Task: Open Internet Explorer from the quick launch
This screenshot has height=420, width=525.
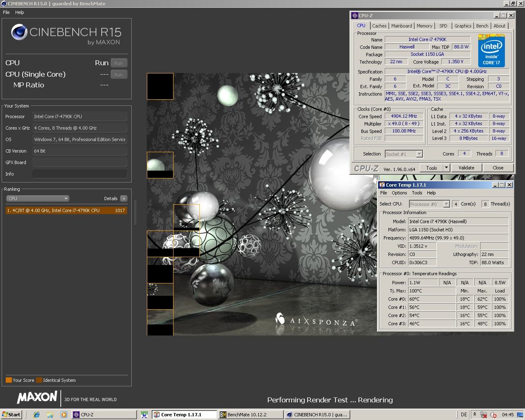Action: click(37, 415)
